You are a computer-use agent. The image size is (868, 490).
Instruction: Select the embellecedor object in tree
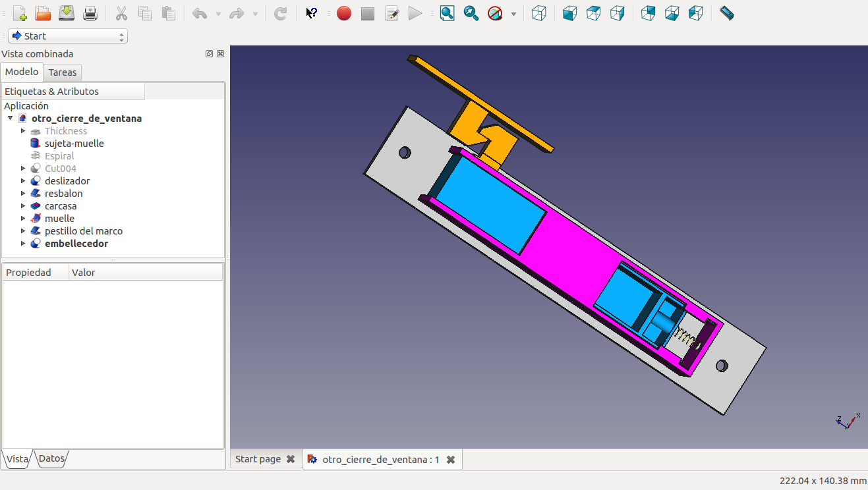(76, 244)
